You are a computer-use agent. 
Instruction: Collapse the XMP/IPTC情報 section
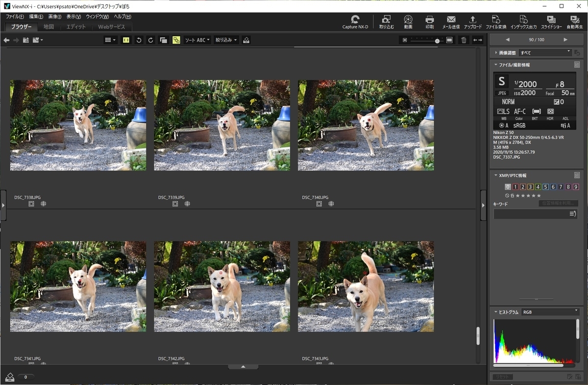point(496,175)
